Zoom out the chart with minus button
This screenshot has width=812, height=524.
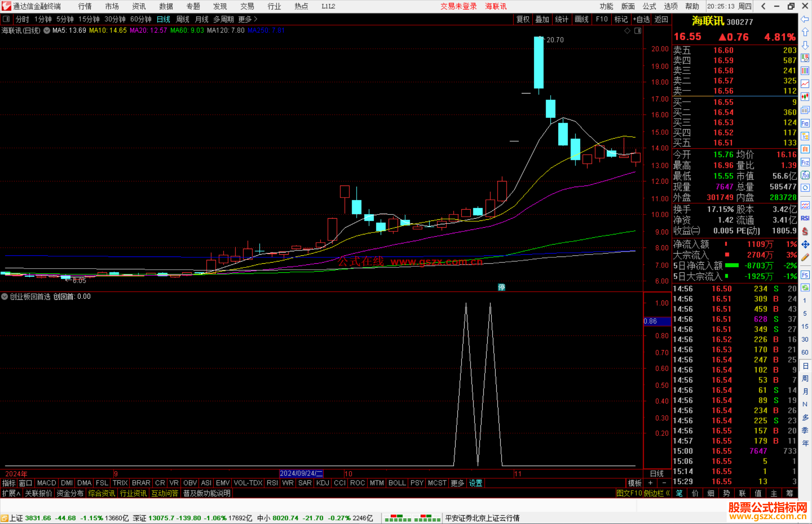[x=664, y=483]
